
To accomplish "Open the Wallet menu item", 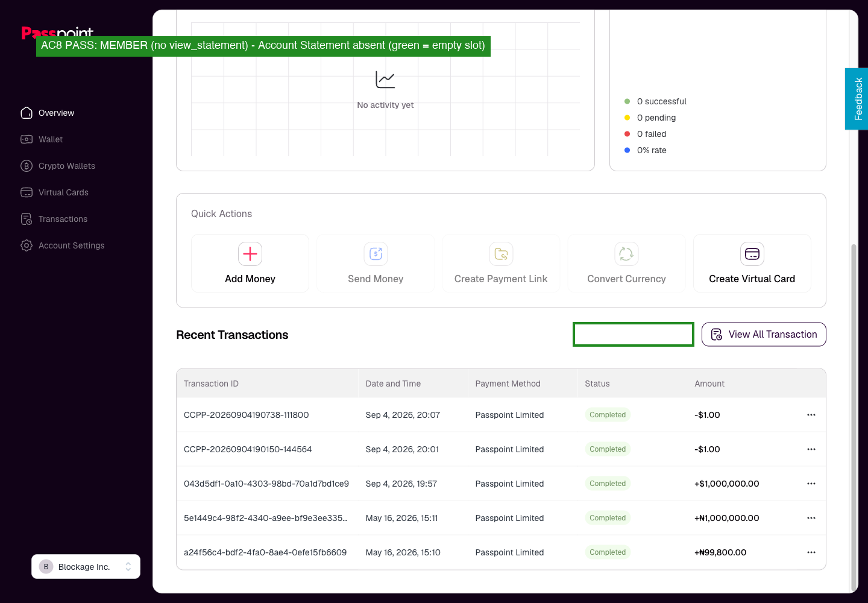I will tap(51, 139).
